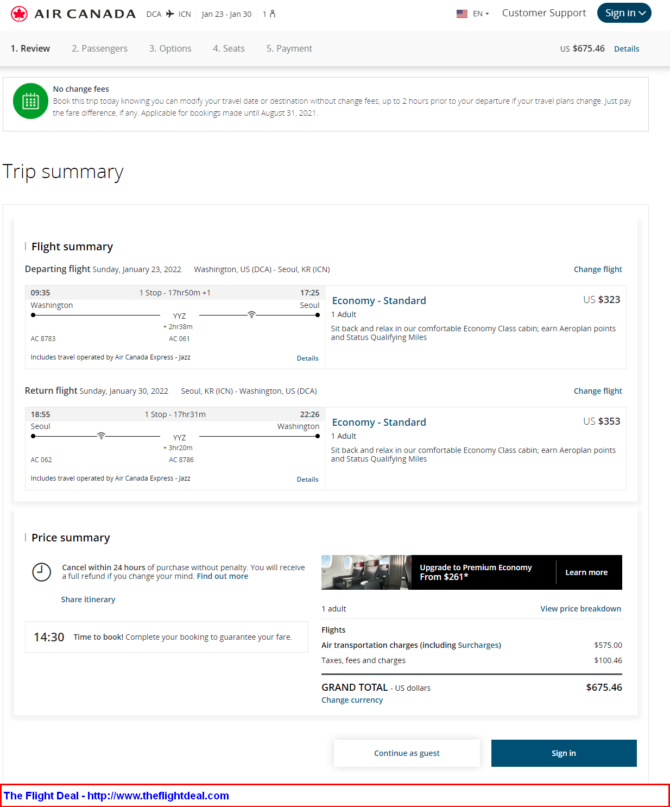
Task: Go to the 3. Options step
Action: click(x=170, y=48)
